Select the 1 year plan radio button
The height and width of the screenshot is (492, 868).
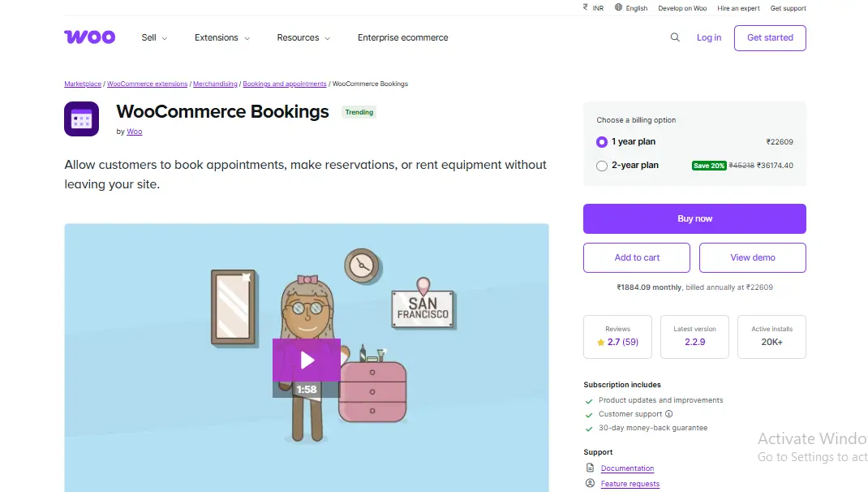click(601, 142)
